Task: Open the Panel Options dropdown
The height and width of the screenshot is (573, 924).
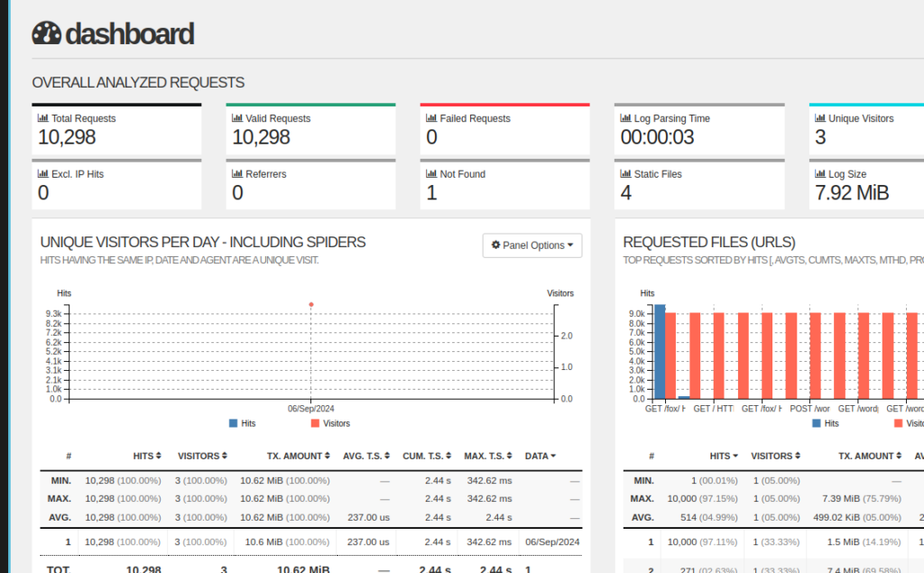Action: click(x=532, y=245)
